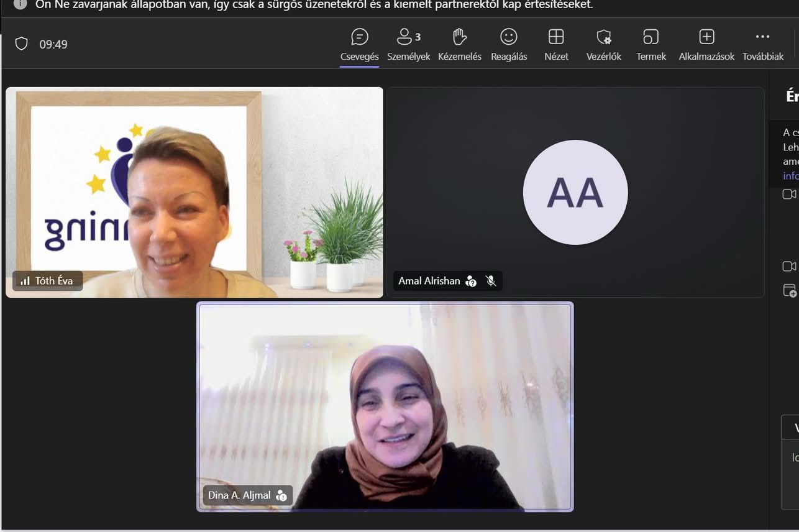
Task: Click the shield meeting security icon
Action: 22,44
